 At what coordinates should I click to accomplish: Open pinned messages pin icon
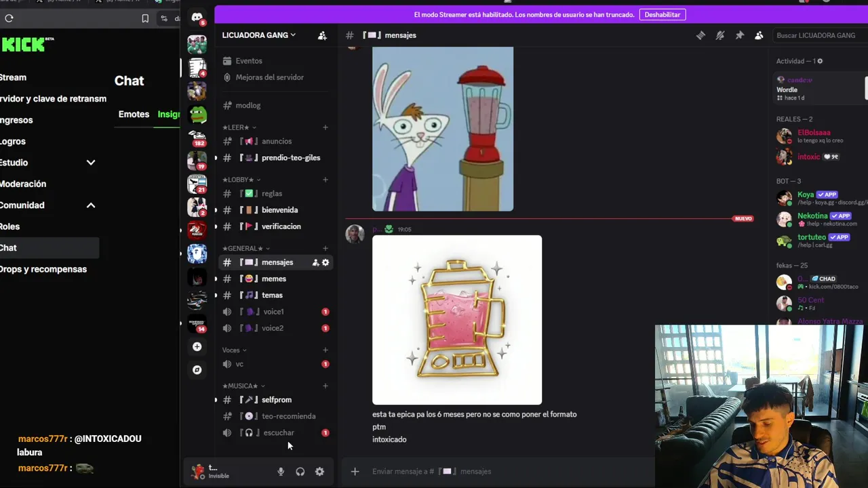click(740, 35)
